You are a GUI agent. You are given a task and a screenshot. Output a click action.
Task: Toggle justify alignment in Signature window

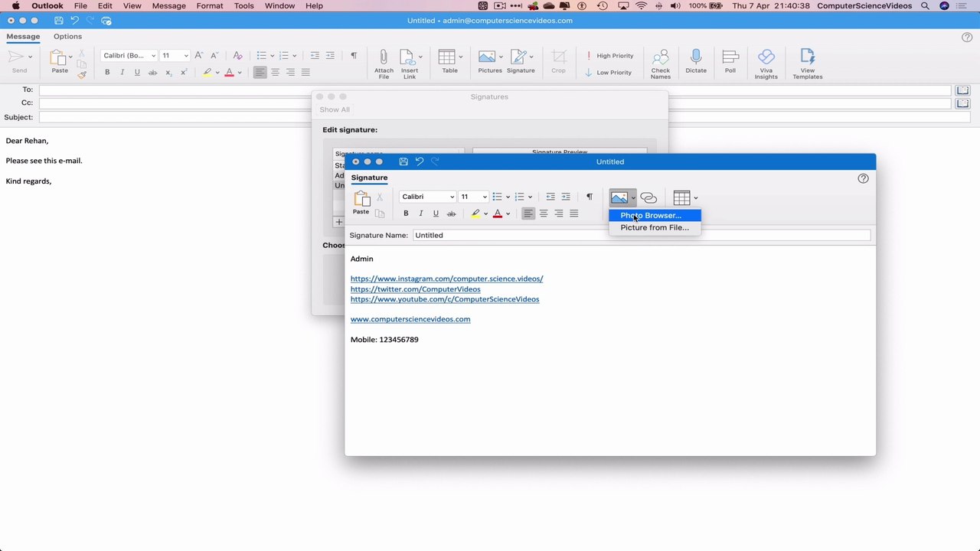574,214
